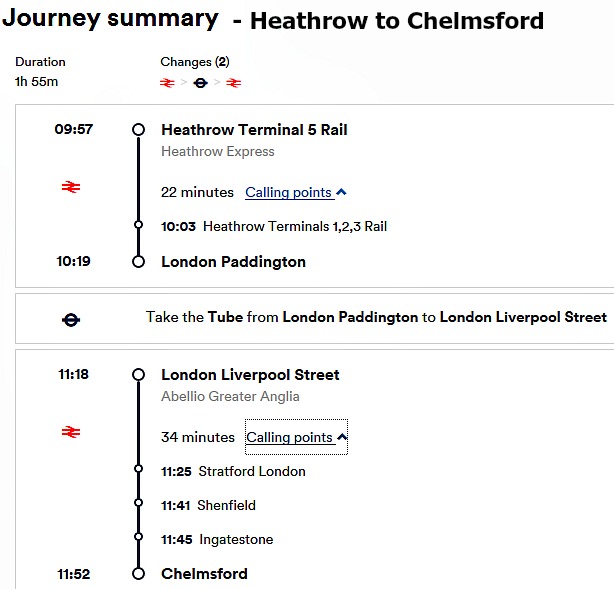This screenshot has height=589, width=614.
Task: Click the rail icon beside Abellio Greater Anglia leg
Action: click(x=71, y=432)
